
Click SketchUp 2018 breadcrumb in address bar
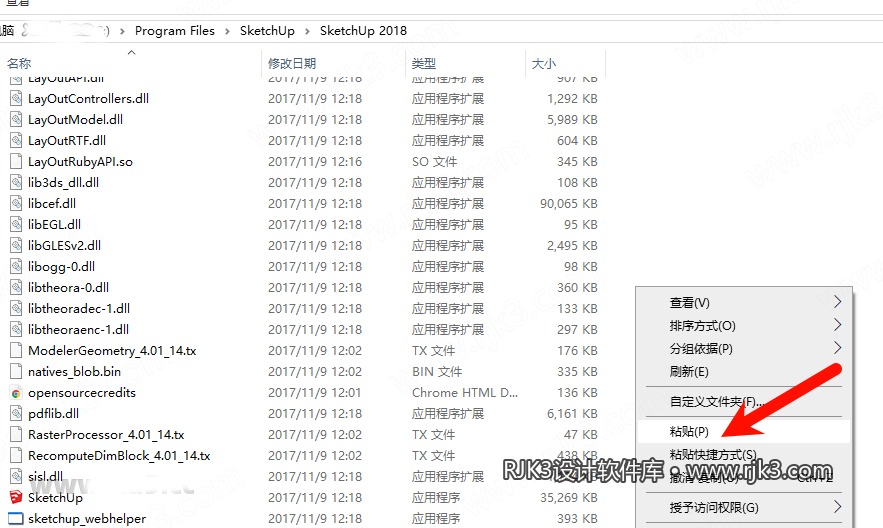(363, 31)
